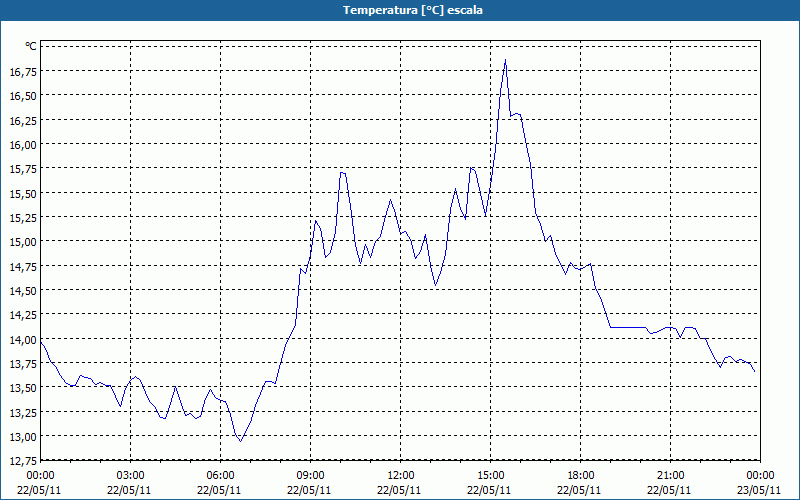Click the 15:00 time axis label
The height and width of the screenshot is (500, 800).
coord(490,476)
